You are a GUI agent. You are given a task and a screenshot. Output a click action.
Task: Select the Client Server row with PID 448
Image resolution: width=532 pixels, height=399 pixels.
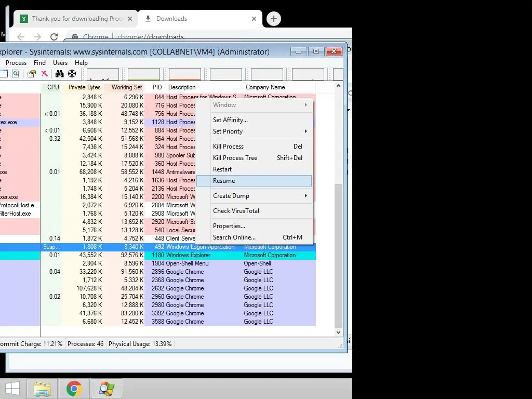[158, 238]
